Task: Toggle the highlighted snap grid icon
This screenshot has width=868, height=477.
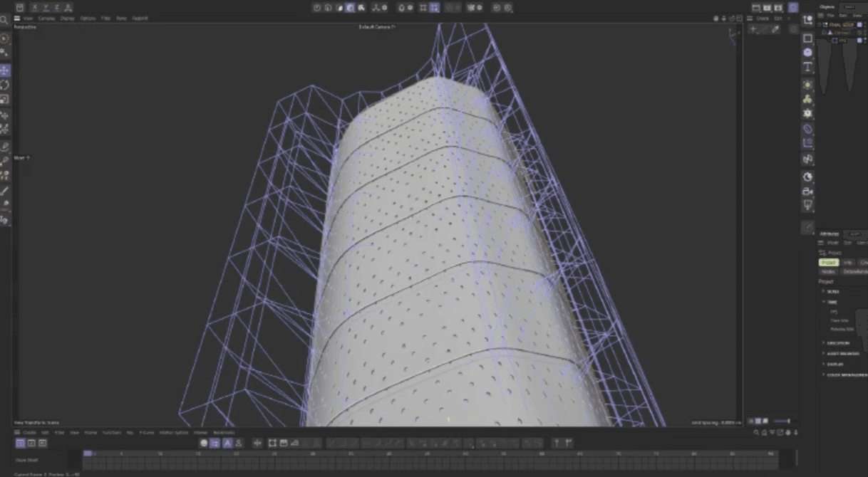Action: 434,8
